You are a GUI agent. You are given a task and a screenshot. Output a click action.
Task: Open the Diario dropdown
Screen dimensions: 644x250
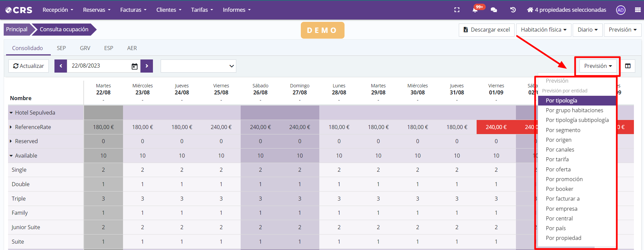tap(587, 30)
